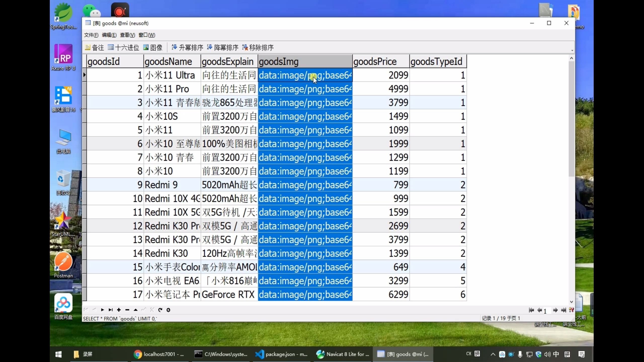The width and height of the screenshot is (644, 362).
Task: Click the refresh records icon
Action: 160,310
